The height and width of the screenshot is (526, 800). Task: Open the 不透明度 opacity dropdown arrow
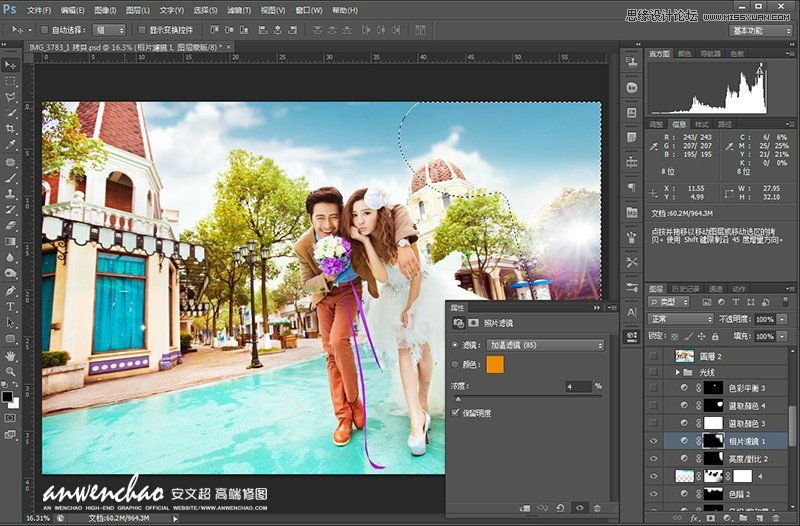click(783, 319)
